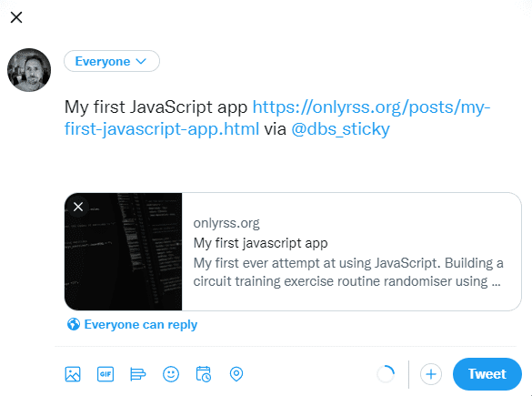Open the Everyone audience dropdown
The width and height of the screenshot is (532, 396).
(x=112, y=61)
